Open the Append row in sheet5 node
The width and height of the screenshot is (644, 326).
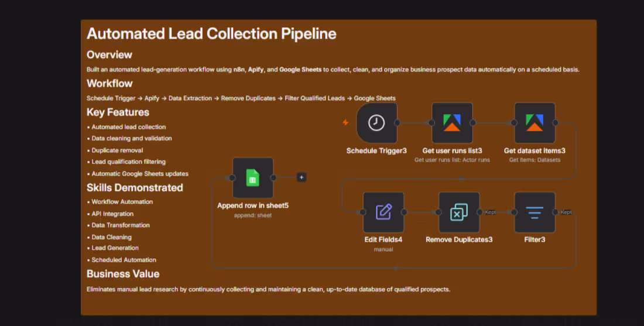pyautogui.click(x=253, y=178)
